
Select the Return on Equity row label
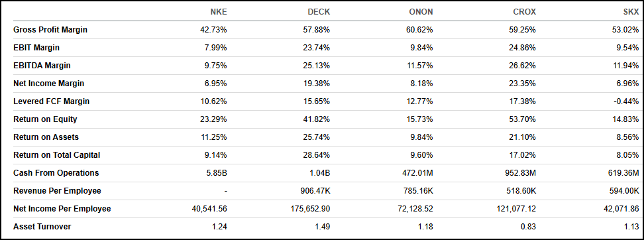pyautogui.click(x=45, y=119)
